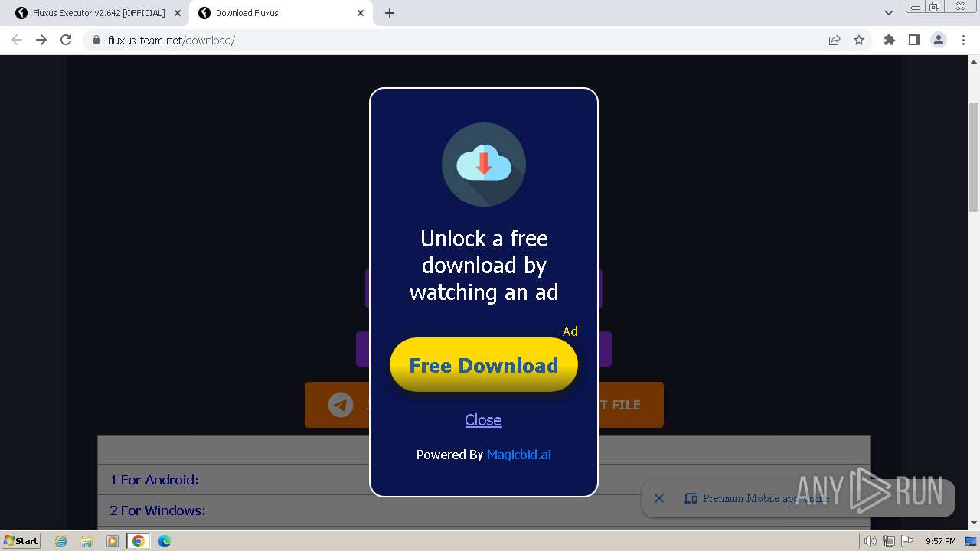Open Chrome extensions puzzle icon
This screenshot has height=551, width=980.
889,40
